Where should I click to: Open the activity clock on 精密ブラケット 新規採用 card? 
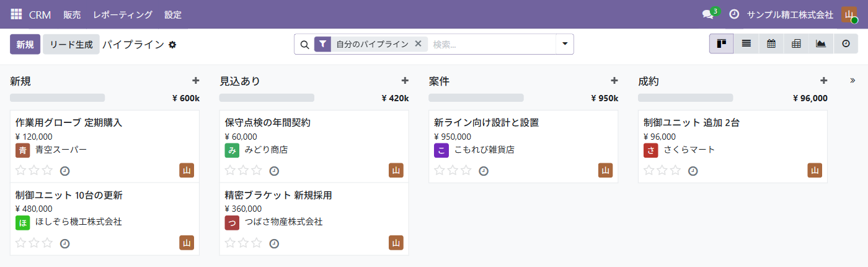coord(274,243)
